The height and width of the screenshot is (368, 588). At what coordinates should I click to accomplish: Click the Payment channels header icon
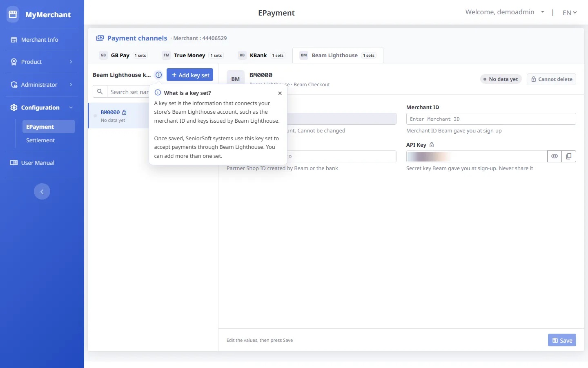pos(100,38)
